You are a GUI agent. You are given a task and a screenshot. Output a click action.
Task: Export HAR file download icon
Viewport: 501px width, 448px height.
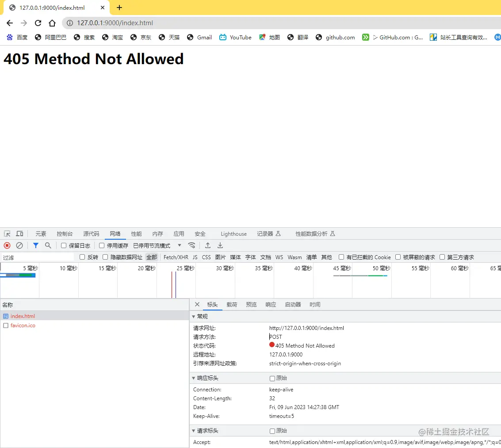[220, 245]
